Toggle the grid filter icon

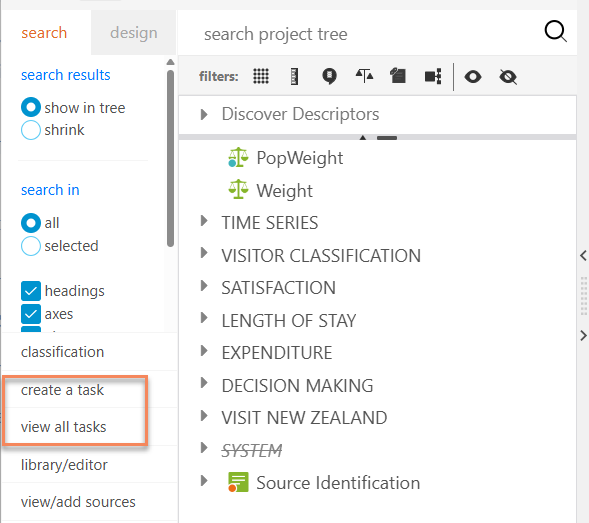point(261,76)
